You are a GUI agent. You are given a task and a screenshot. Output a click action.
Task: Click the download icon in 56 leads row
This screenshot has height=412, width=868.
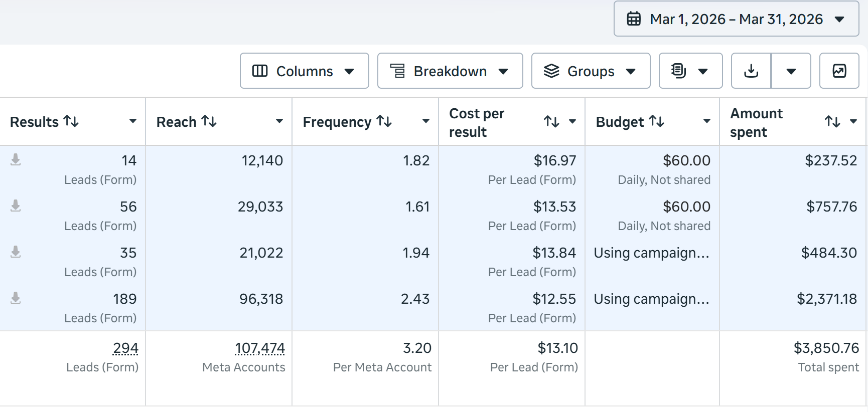point(16,206)
